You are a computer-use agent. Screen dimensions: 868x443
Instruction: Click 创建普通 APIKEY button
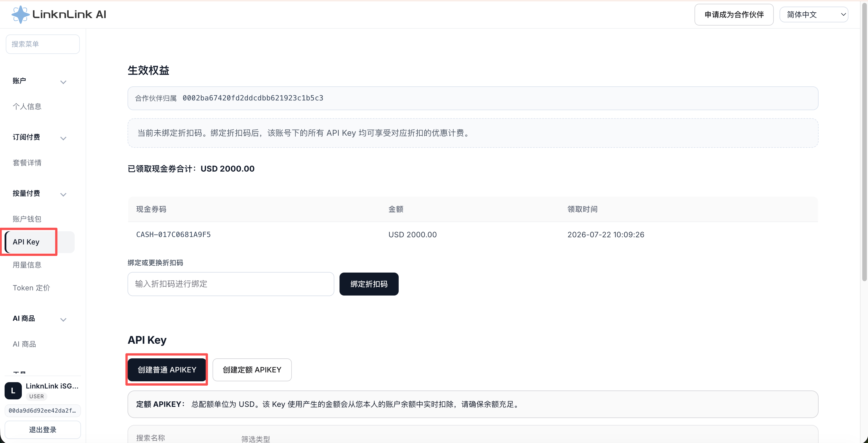pos(167,370)
